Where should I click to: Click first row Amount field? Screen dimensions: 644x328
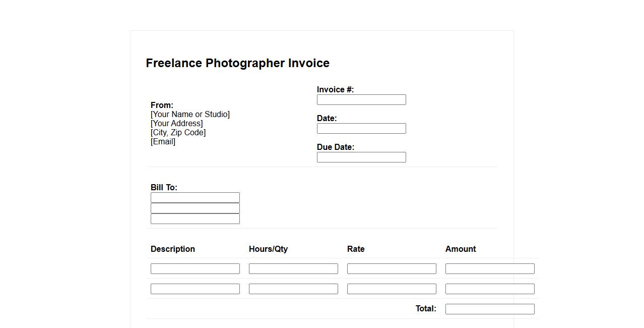[x=490, y=269]
